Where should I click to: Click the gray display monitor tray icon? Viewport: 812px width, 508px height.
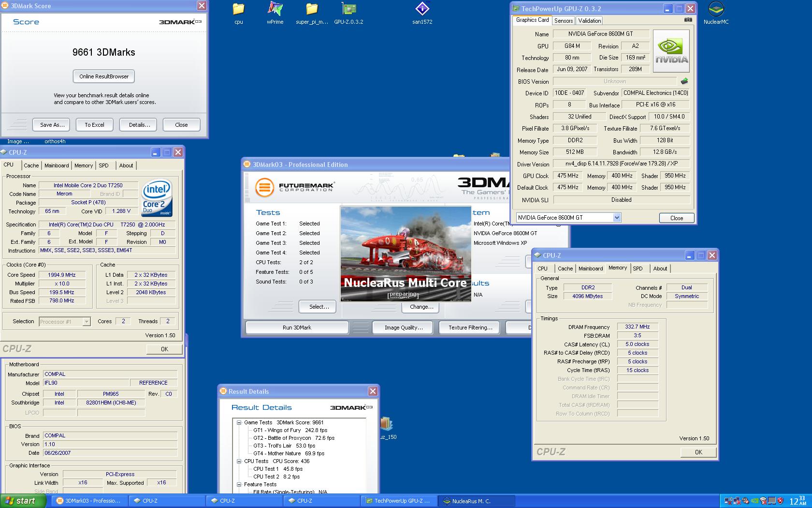click(x=772, y=501)
